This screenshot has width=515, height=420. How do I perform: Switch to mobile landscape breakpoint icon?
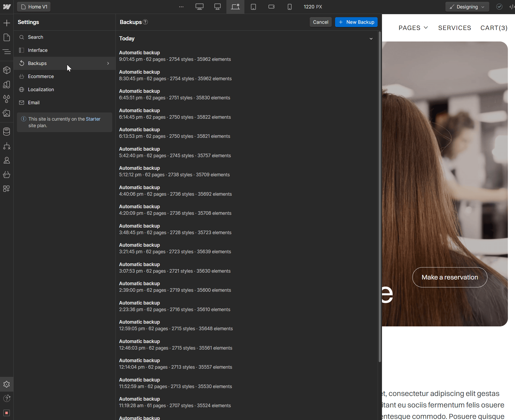coord(271,7)
